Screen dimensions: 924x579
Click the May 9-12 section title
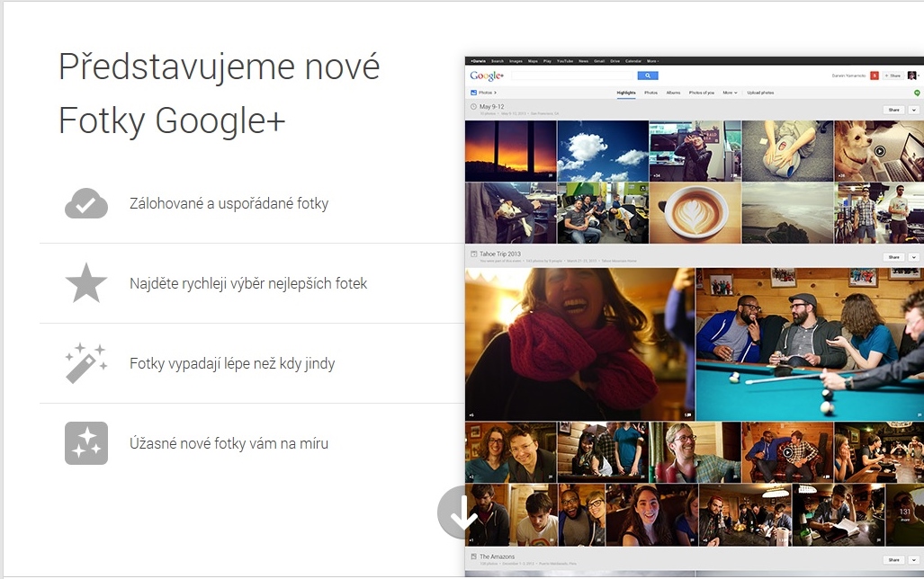pos(491,107)
